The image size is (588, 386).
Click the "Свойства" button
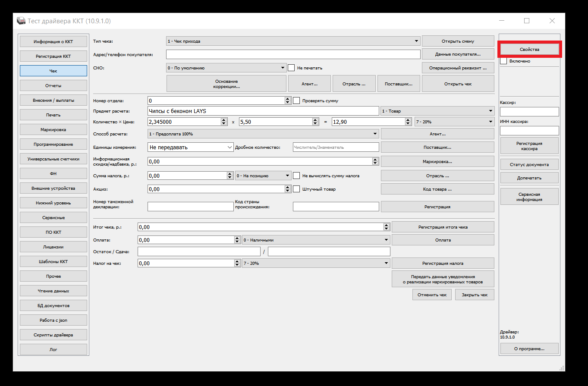point(529,50)
